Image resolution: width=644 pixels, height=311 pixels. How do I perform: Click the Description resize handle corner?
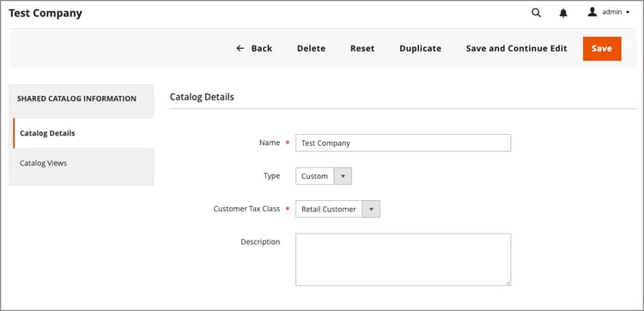pos(508,283)
